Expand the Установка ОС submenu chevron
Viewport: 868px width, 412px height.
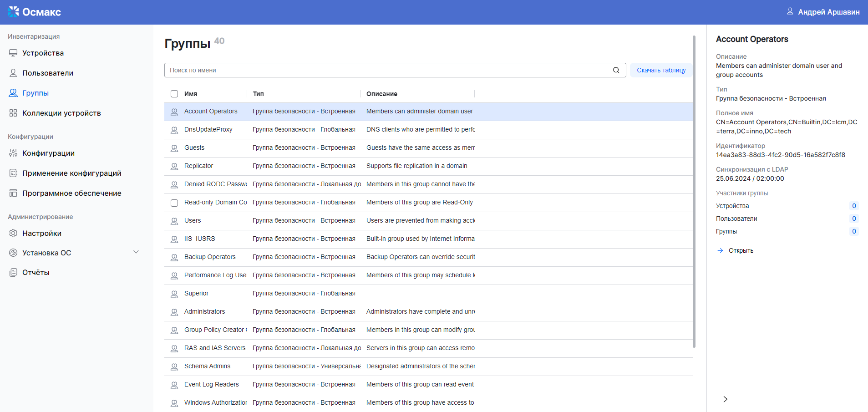click(136, 252)
